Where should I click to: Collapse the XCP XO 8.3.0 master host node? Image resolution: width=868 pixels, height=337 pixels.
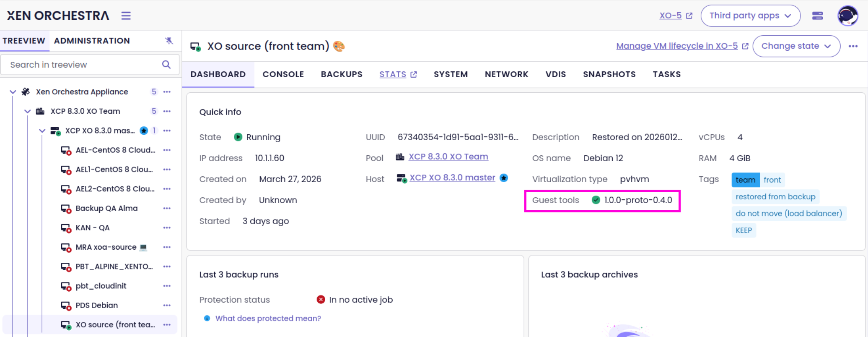coord(42,131)
